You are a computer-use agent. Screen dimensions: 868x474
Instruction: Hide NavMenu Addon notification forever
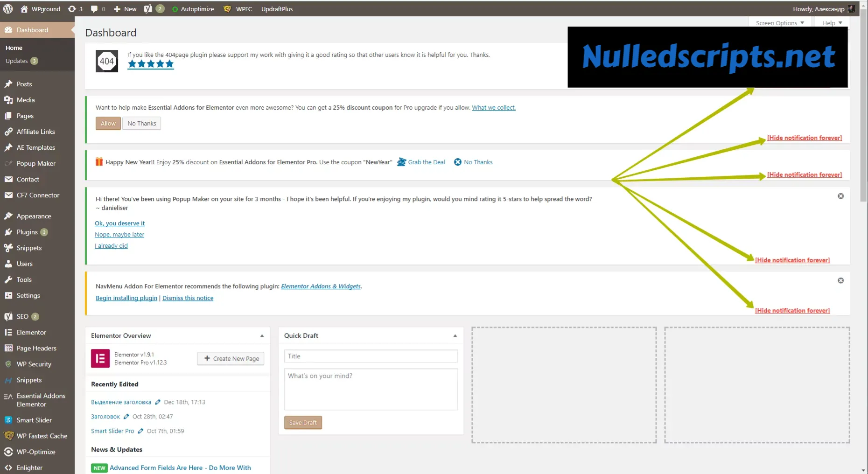click(x=792, y=311)
